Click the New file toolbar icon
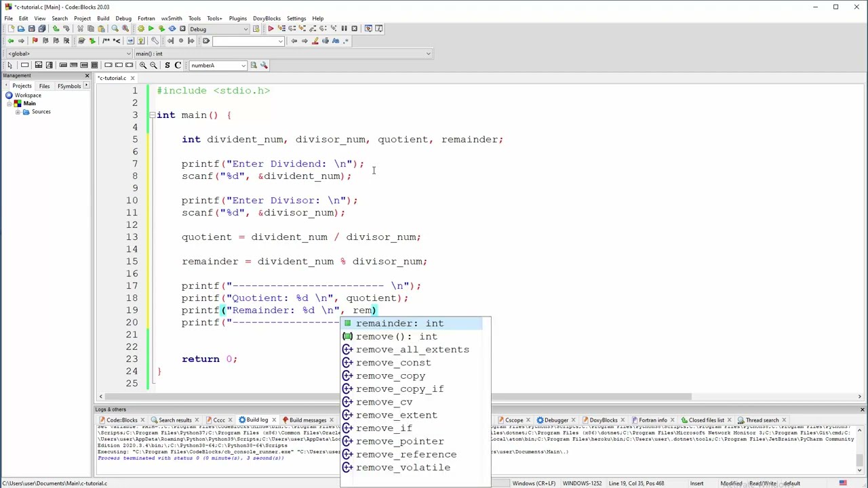 (11, 28)
